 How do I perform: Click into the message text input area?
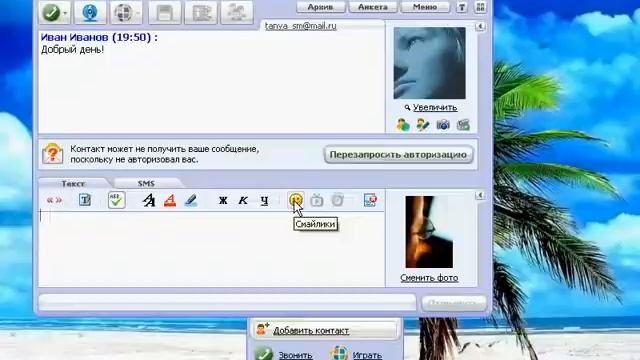211,249
